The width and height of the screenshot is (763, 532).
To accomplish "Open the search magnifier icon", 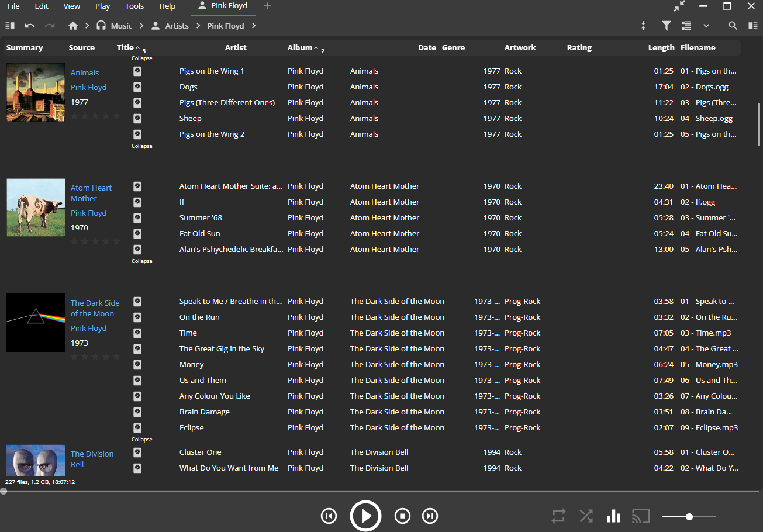I will click(x=733, y=26).
